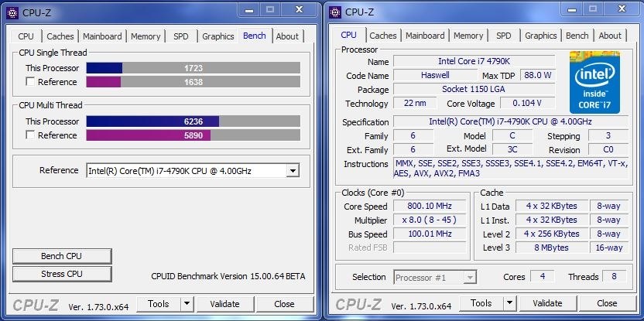
Task: Click the Level 3 cache value 8 MBytes
Action: pos(552,248)
